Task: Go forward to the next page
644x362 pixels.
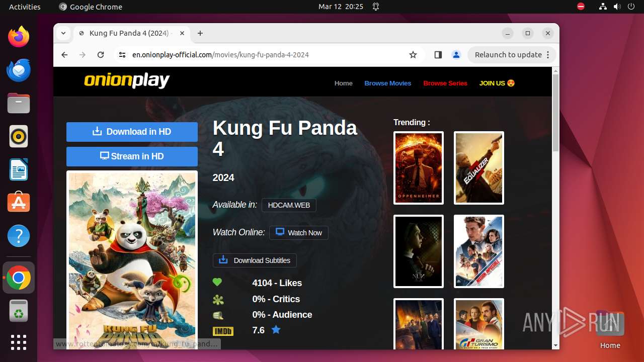Action: (83, 55)
